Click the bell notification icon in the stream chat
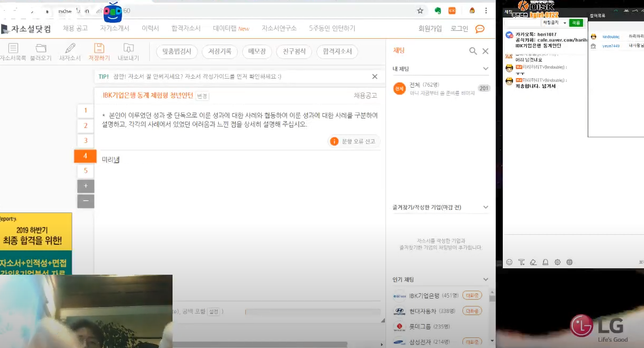 pos(545,262)
